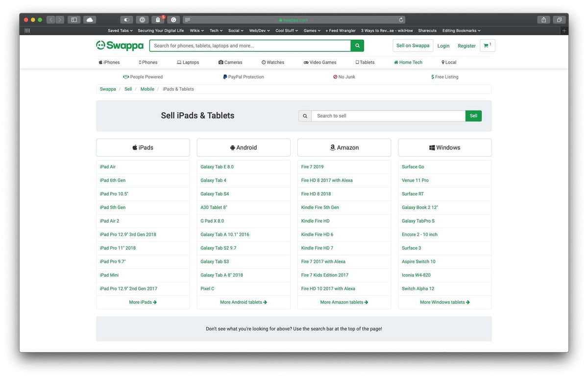Click the Sell breadcrumb link
Image resolution: width=588 pixels, height=378 pixels.
[128, 89]
